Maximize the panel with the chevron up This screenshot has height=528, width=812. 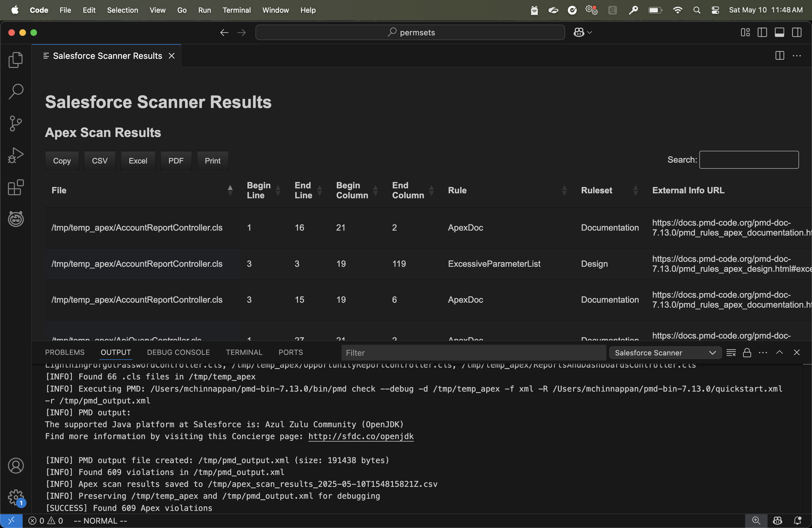tap(779, 352)
